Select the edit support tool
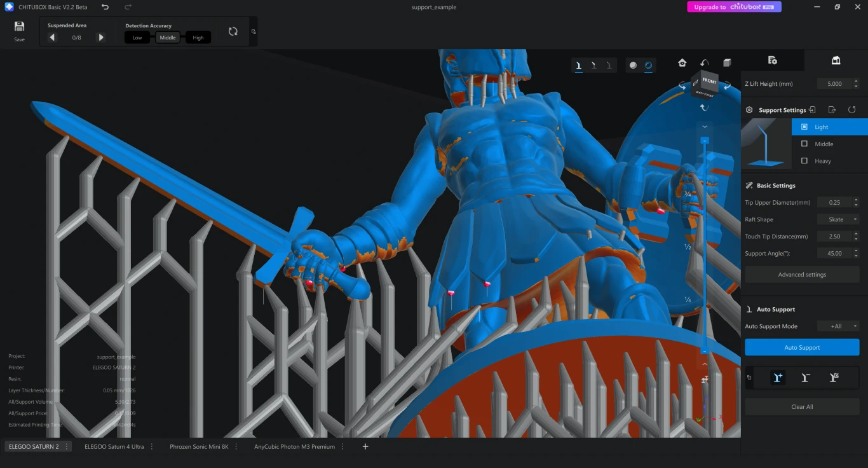Viewport: 868px width, 468px height. click(x=834, y=378)
